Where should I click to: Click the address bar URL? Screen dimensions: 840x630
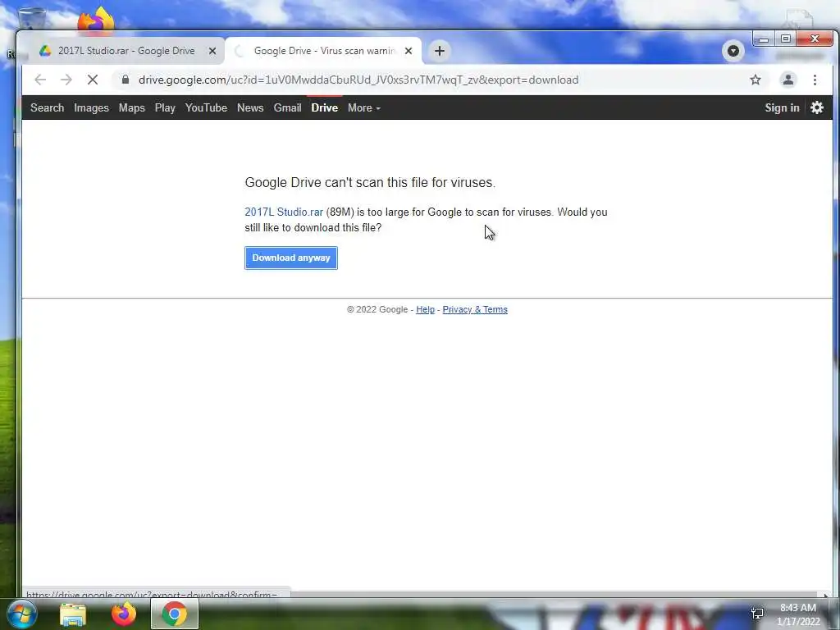point(358,80)
